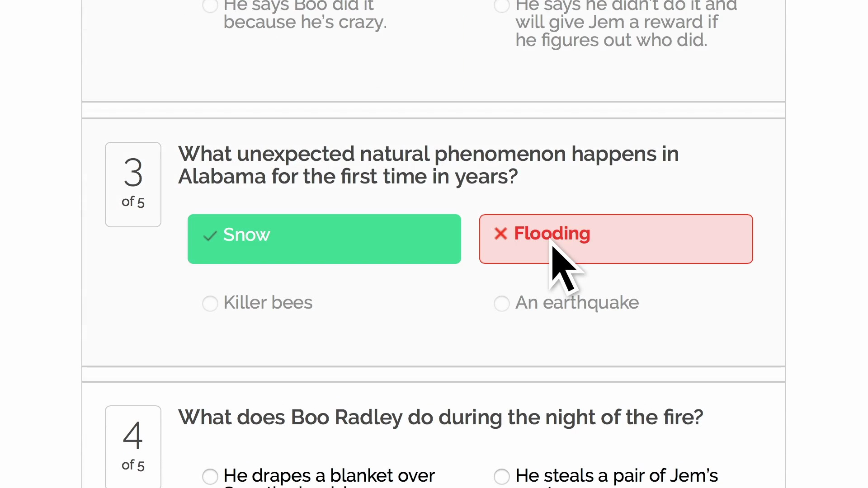Image resolution: width=868 pixels, height=488 pixels.
Task: Select the Killer bees radio button
Action: tap(210, 304)
